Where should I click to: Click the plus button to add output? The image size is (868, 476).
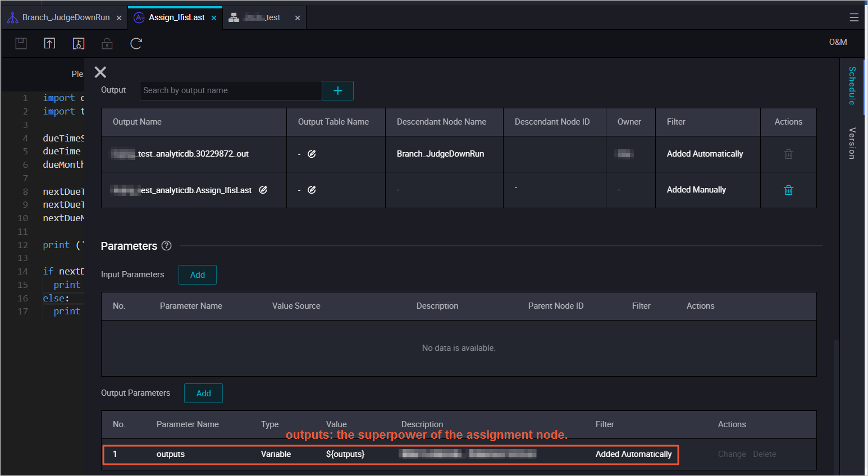[x=337, y=90]
